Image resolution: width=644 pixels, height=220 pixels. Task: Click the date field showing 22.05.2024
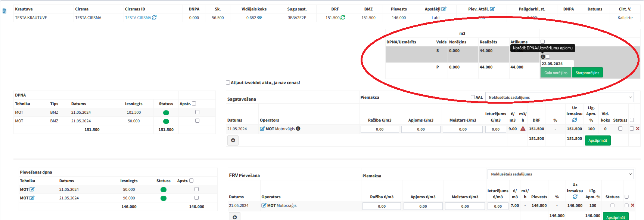tap(557, 64)
